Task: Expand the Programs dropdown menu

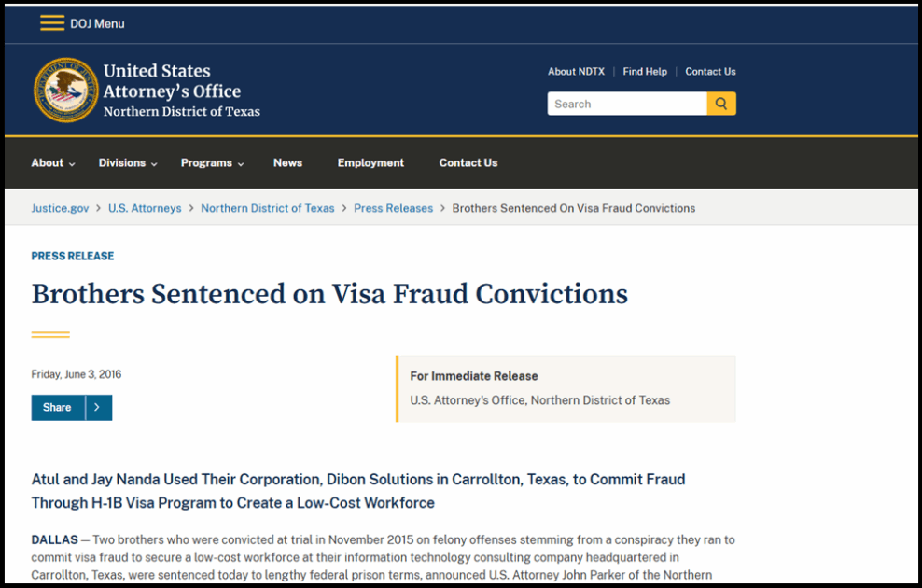Action: tap(212, 163)
